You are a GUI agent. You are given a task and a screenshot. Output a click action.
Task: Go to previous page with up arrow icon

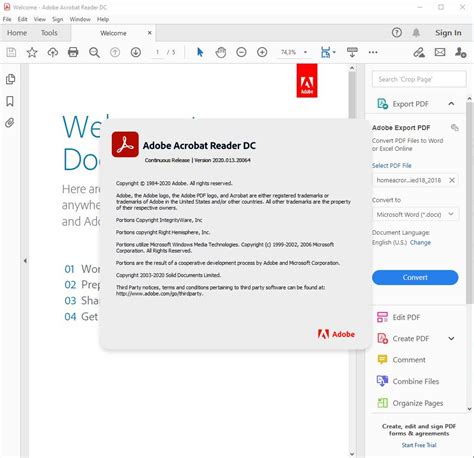pyautogui.click(x=115, y=52)
